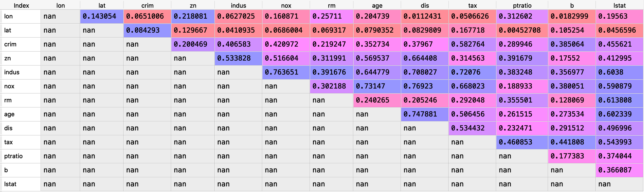
Task: Select cell with value 0.240265
Action: coord(377,100)
